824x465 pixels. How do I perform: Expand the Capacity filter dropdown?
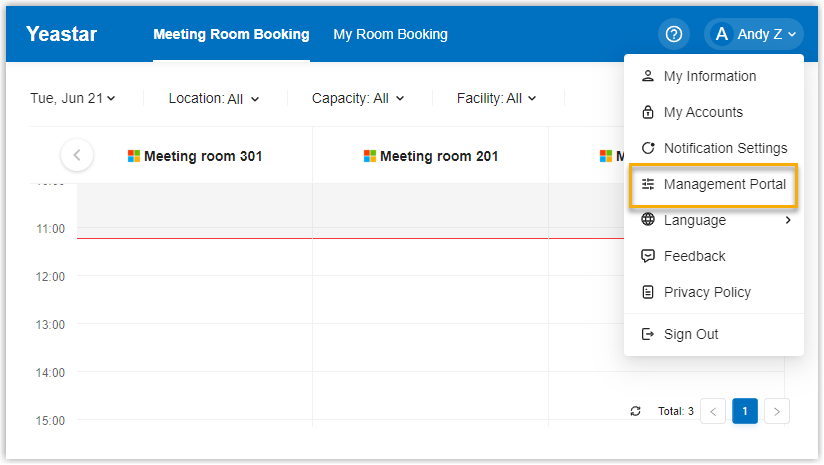pyautogui.click(x=358, y=98)
